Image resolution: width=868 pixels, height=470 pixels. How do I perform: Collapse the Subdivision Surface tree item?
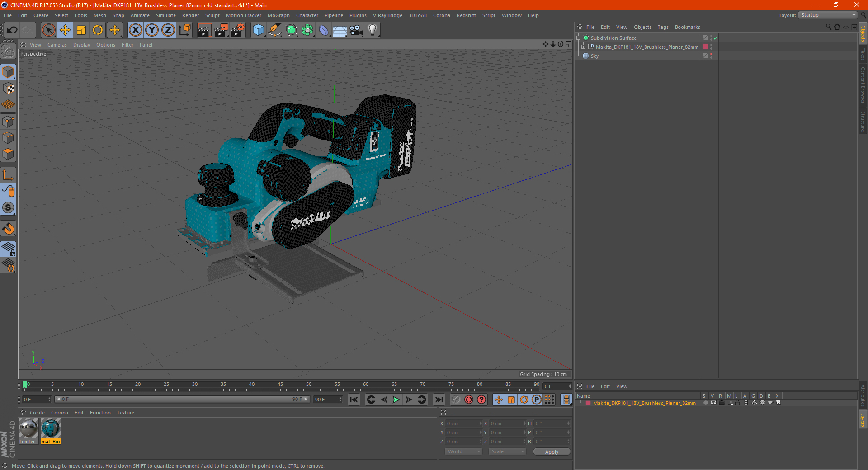tap(578, 38)
